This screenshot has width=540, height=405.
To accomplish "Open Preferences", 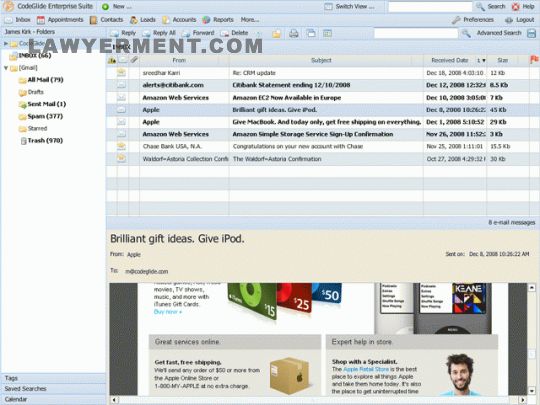I will pos(473,20).
